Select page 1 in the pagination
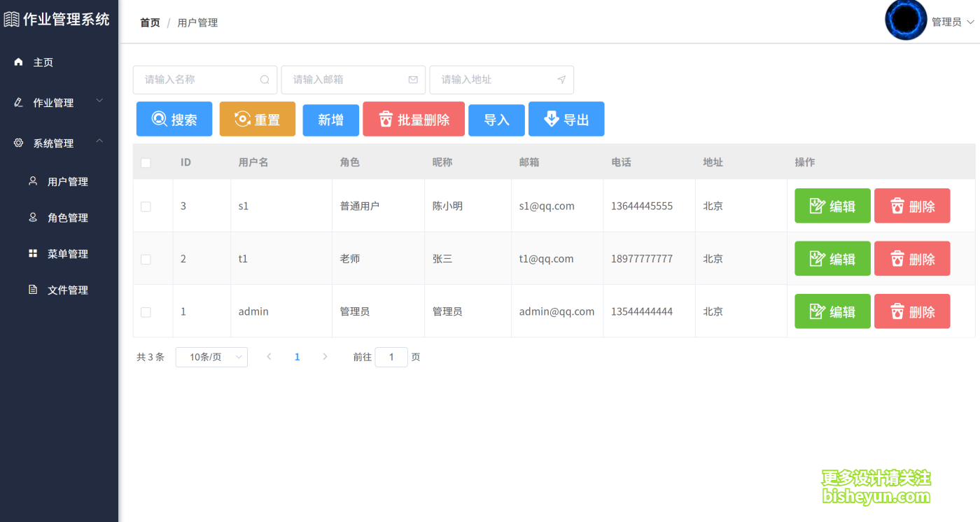 297,357
